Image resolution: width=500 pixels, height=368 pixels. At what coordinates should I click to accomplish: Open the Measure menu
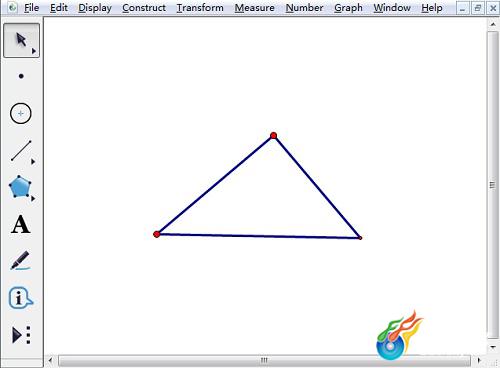click(x=255, y=8)
